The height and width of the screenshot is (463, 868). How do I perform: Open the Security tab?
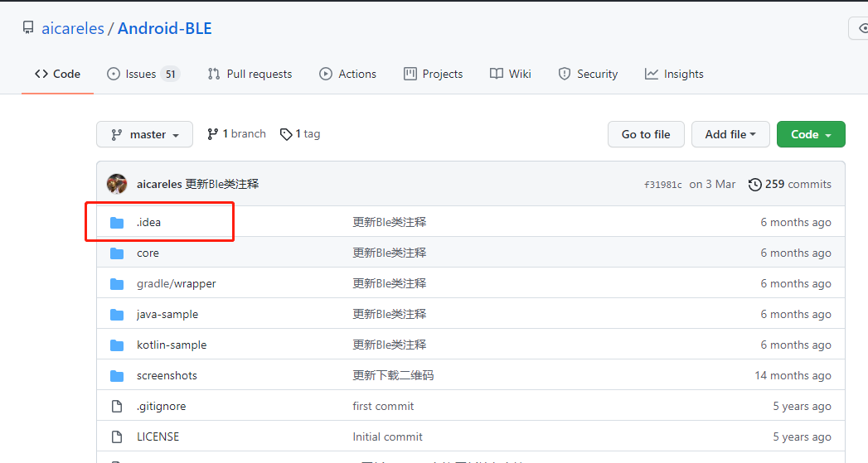588,74
